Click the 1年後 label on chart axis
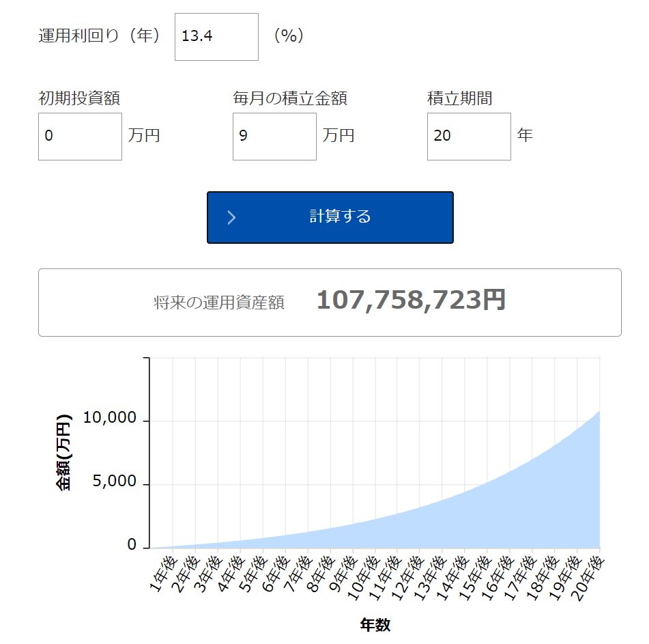Viewport: 649px width, 644px height. [x=164, y=574]
